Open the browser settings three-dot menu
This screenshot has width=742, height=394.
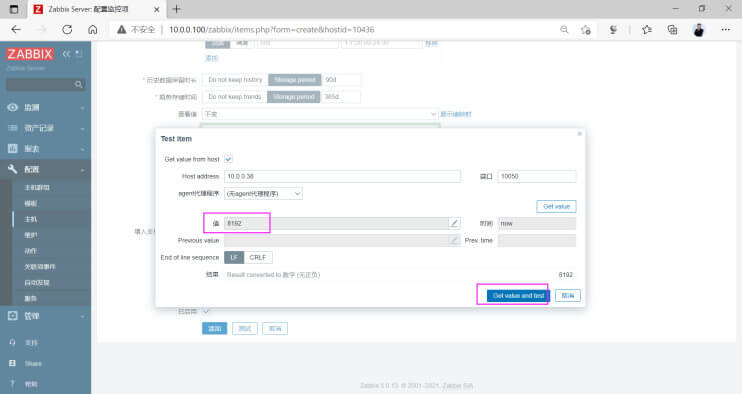725,29
